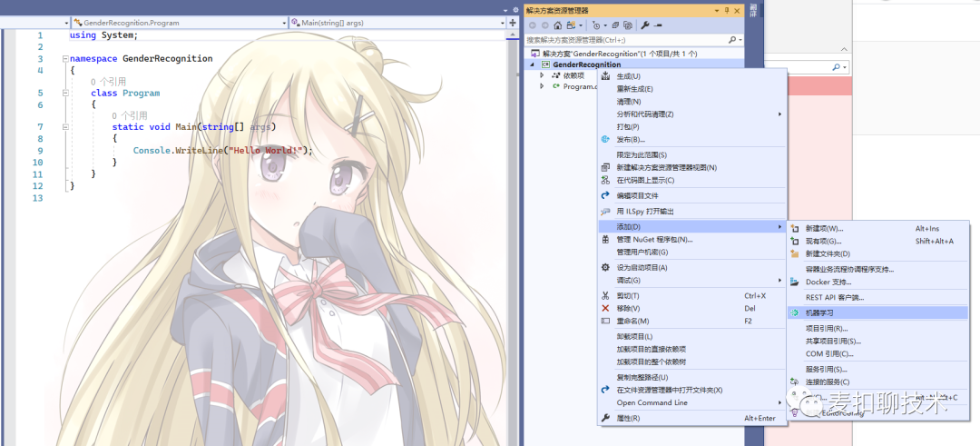
Task: Choose 项目引用(R)...
Action: pos(878,329)
